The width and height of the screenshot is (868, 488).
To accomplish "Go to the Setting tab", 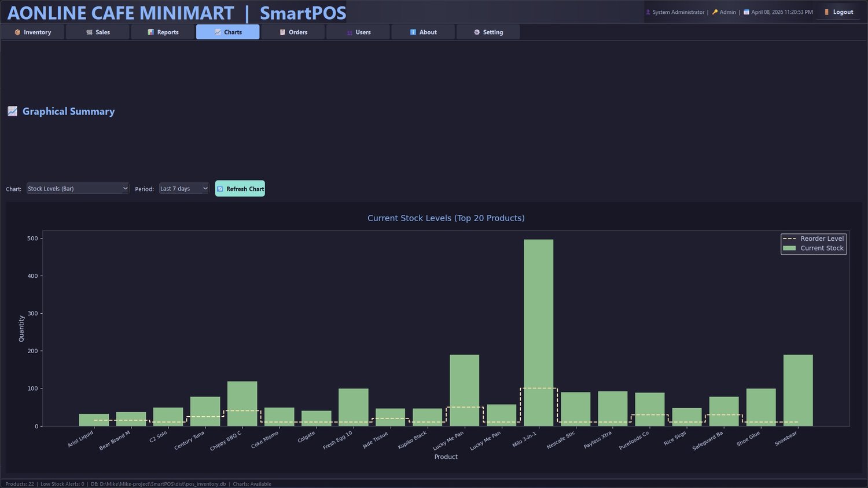I will coord(488,32).
